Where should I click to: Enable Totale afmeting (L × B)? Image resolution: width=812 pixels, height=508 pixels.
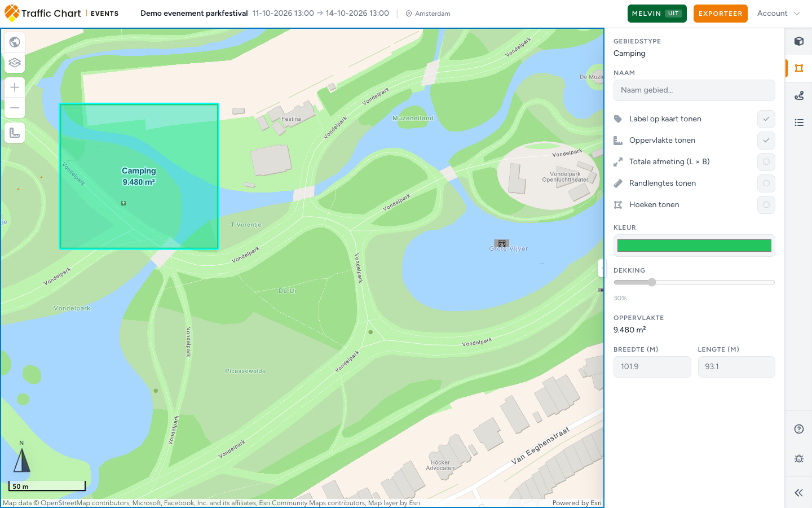(766, 162)
